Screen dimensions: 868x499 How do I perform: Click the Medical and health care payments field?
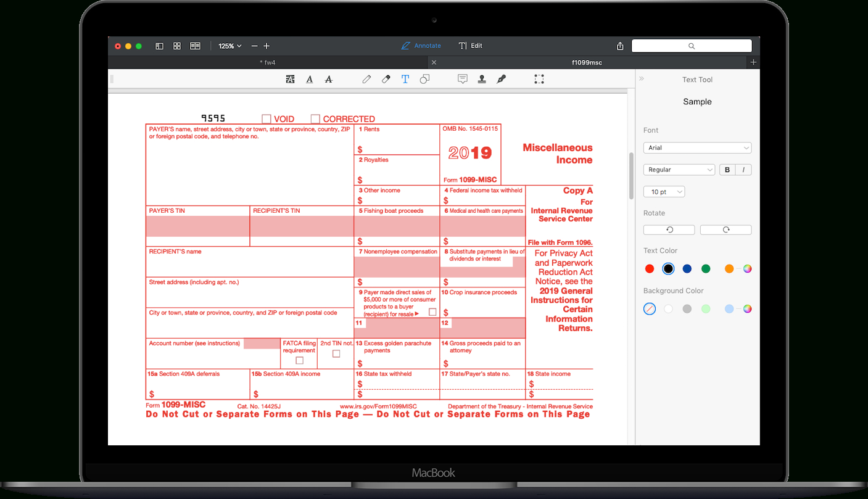(x=482, y=226)
